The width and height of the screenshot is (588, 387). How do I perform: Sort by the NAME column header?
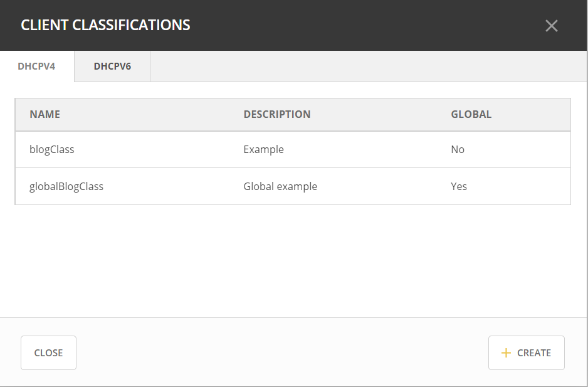point(45,114)
